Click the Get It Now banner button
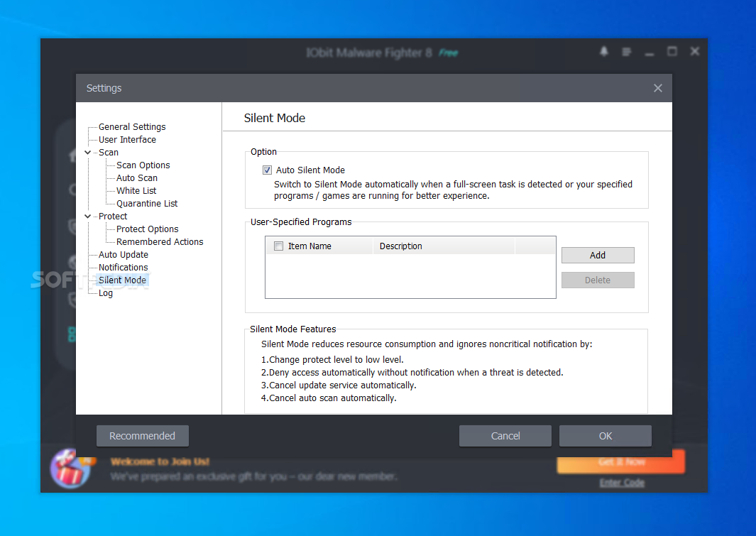 pyautogui.click(x=621, y=461)
